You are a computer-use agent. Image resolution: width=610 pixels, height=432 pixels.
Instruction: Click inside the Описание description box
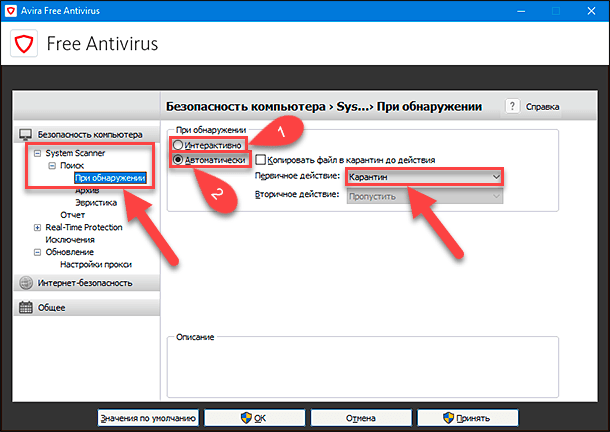pyautogui.click(x=363, y=369)
